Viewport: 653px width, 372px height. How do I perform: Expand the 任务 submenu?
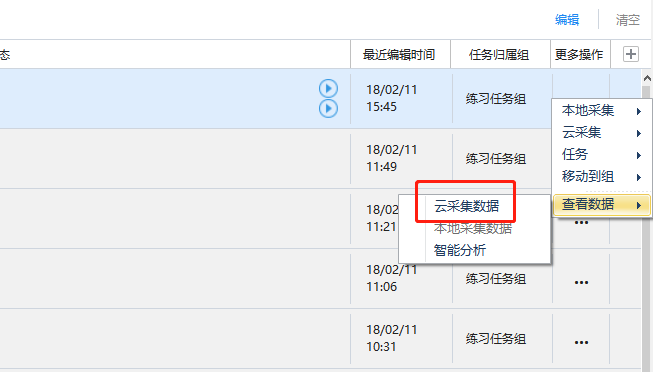601,155
